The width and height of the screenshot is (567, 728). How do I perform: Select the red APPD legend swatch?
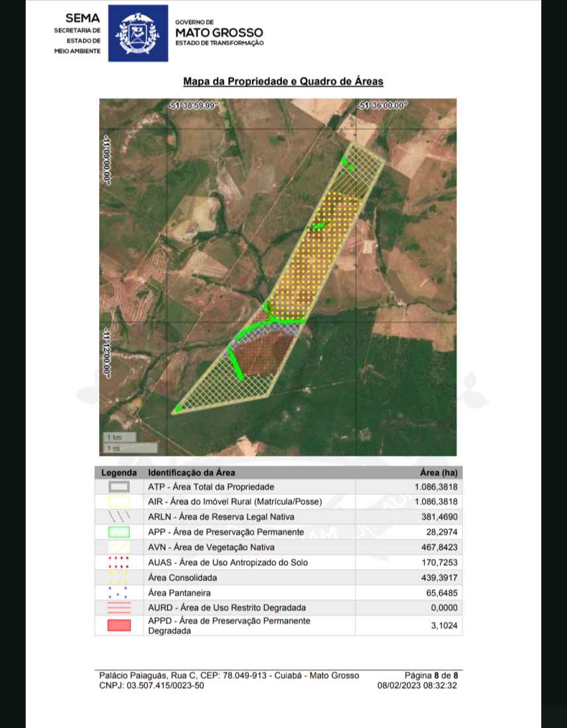tap(119, 625)
